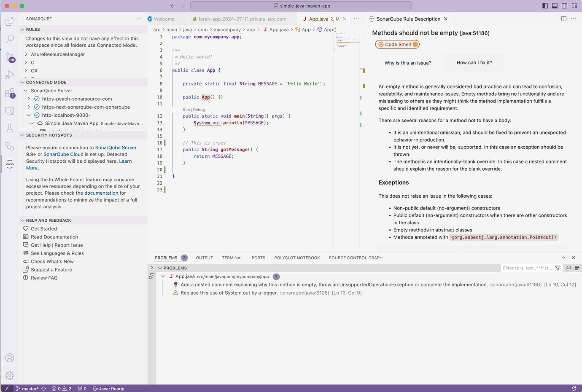Enable split editor in the rule description pane
Screen dimensions: 582x392
(x=564, y=19)
